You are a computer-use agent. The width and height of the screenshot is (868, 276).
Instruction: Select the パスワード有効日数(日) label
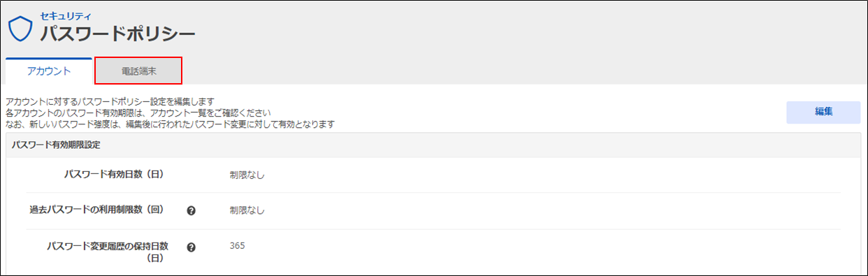pos(113,174)
